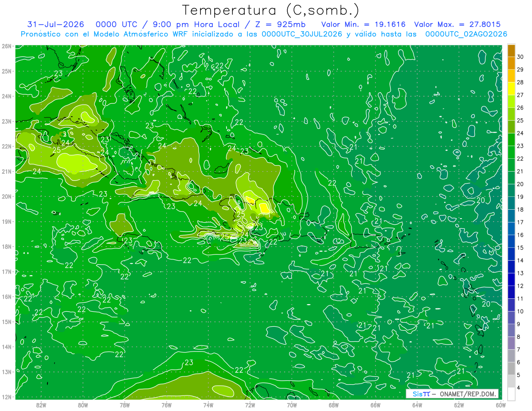Pick the legend swatch between 14 and 15
532x411 pixels.
511,254
